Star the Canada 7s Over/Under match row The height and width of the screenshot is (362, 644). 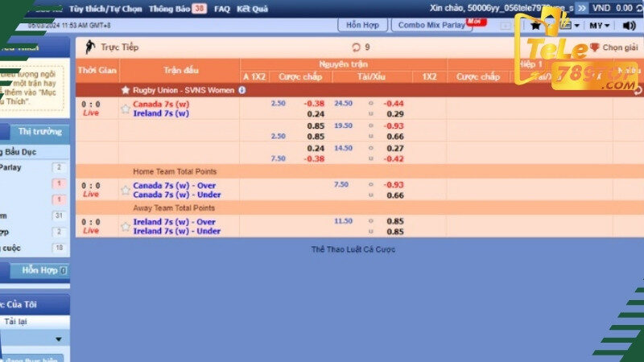(126, 191)
